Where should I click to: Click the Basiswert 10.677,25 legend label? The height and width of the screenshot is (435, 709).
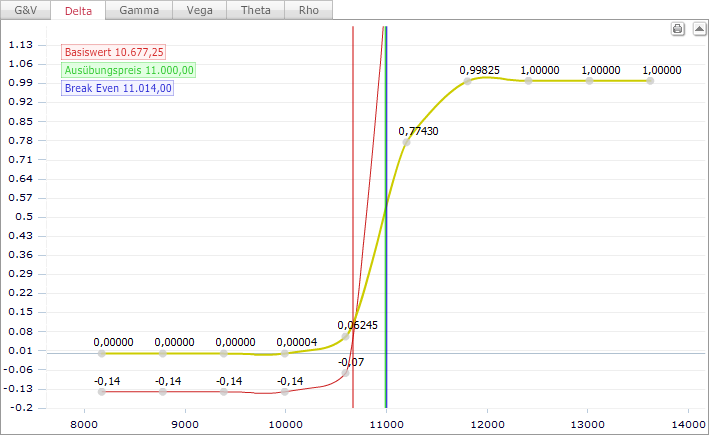(x=113, y=52)
